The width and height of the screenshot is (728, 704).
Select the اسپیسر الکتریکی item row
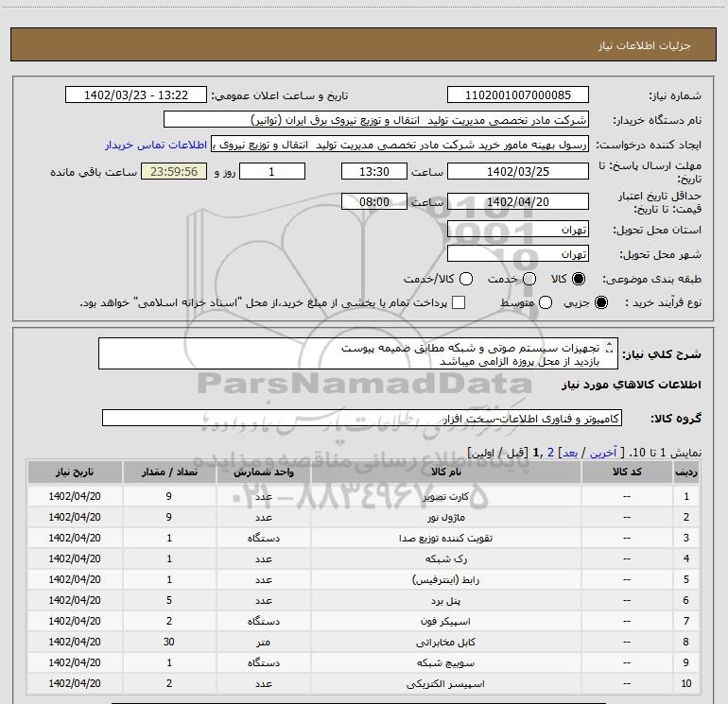click(x=363, y=683)
